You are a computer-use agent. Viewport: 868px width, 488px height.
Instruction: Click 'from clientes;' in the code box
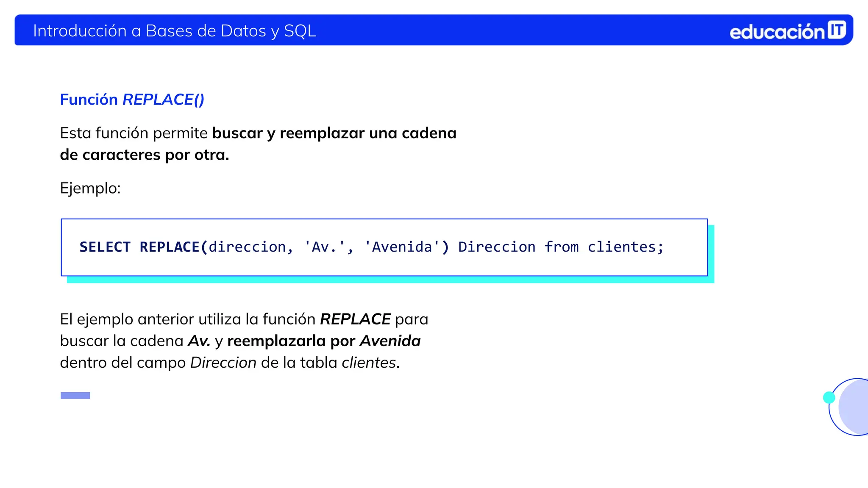[x=604, y=247]
